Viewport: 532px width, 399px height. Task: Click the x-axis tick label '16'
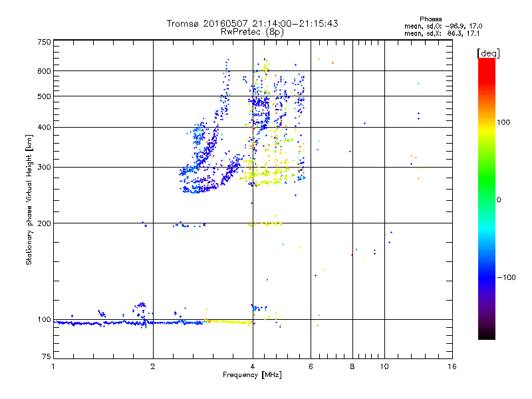coord(452,366)
